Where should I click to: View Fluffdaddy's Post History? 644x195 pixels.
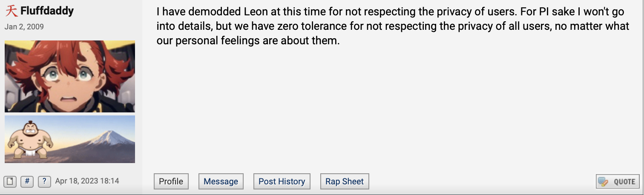click(x=282, y=181)
